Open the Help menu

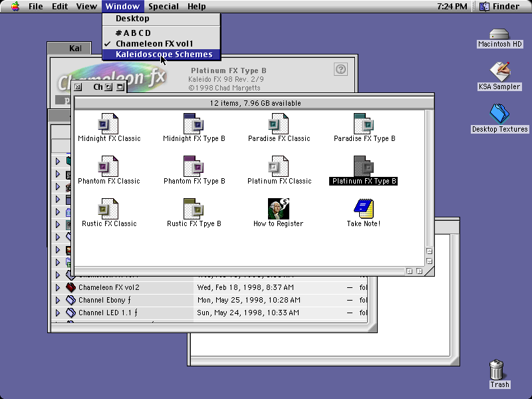[x=196, y=7]
